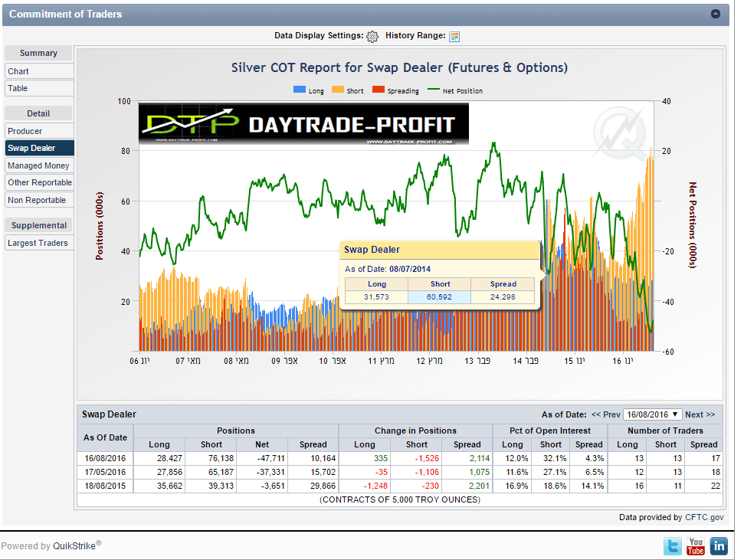This screenshot has height=560, width=744.
Task: Open the Twitter icon in footer
Action: (x=673, y=546)
